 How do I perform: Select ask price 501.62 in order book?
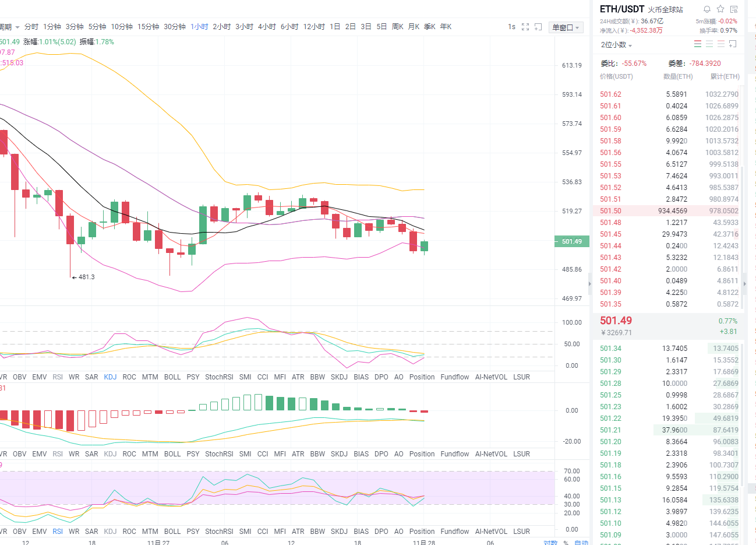[610, 94]
